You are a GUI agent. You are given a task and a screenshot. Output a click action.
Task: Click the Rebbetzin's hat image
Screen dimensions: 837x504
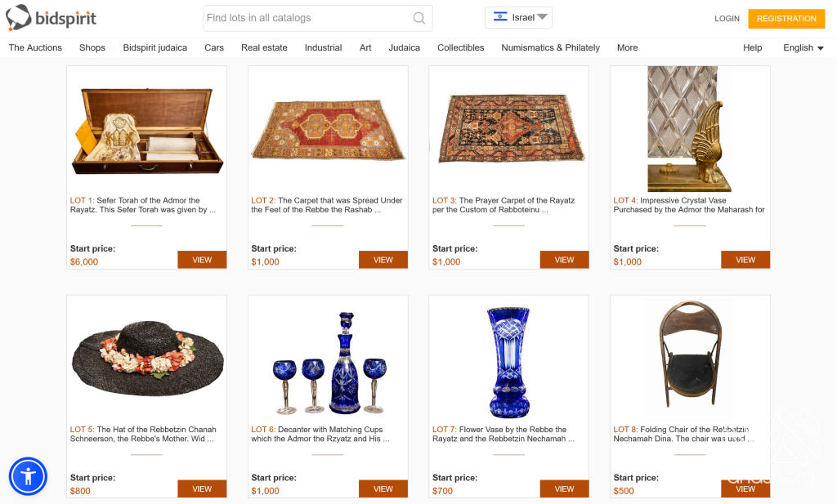point(146,358)
